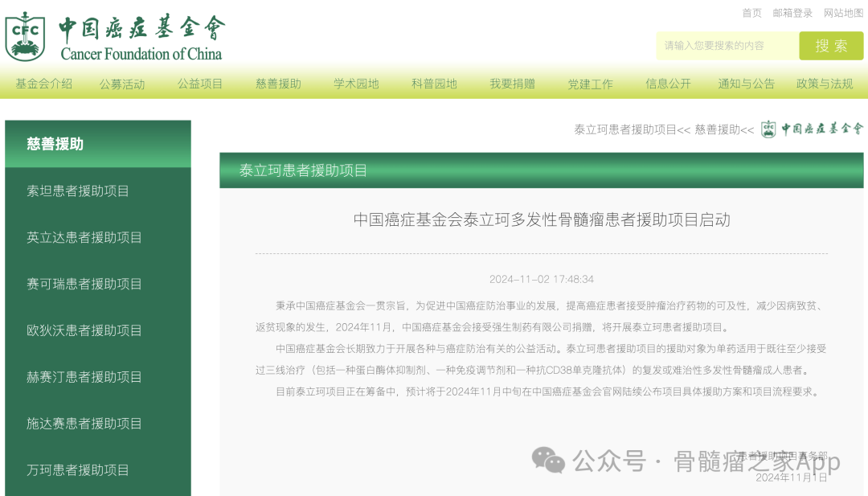
Task: Select 索坦患者援助项目 in the sidebar
Action: point(78,191)
